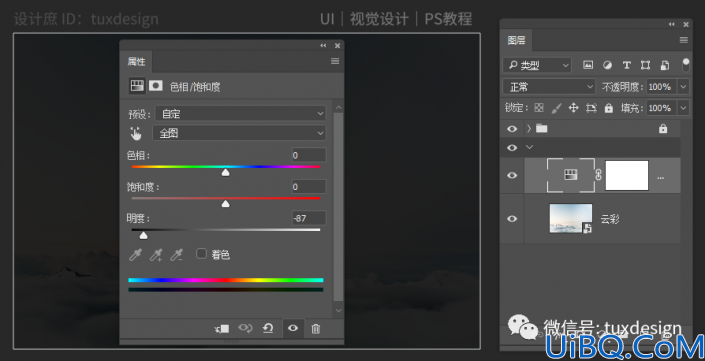Open the 正常 blend mode dropdown

click(x=549, y=87)
